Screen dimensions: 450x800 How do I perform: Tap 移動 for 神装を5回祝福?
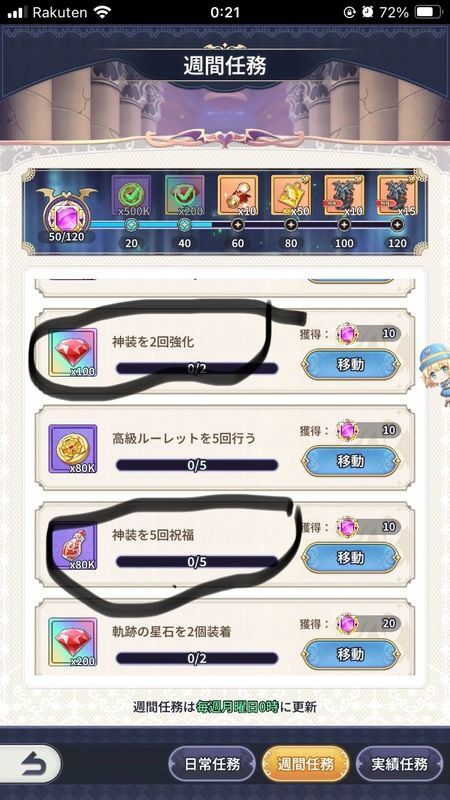(x=351, y=558)
